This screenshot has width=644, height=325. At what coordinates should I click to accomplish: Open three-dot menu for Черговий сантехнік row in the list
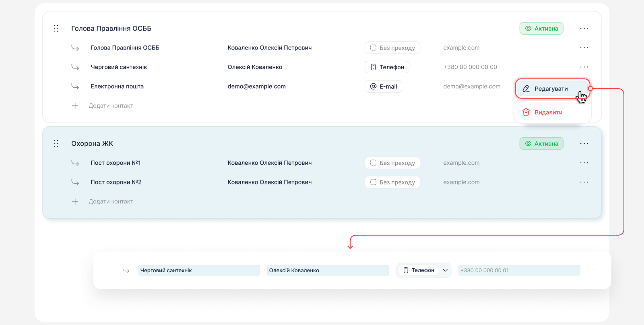tap(584, 67)
